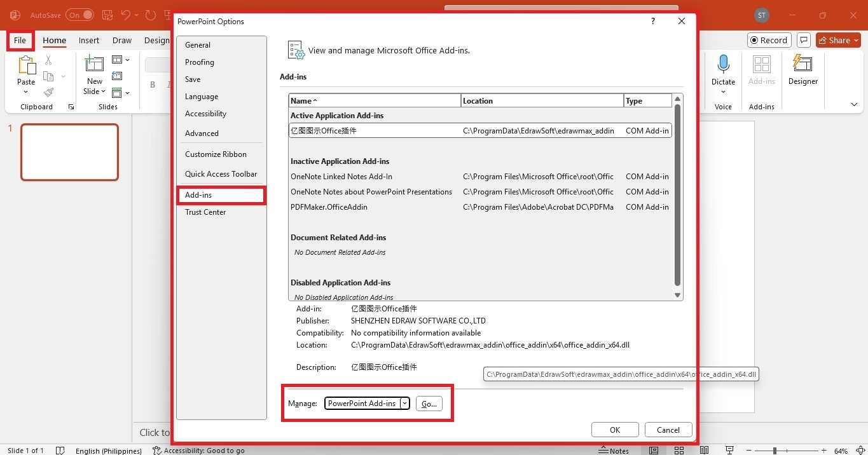Open the Comments pane icon

[x=804, y=40]
